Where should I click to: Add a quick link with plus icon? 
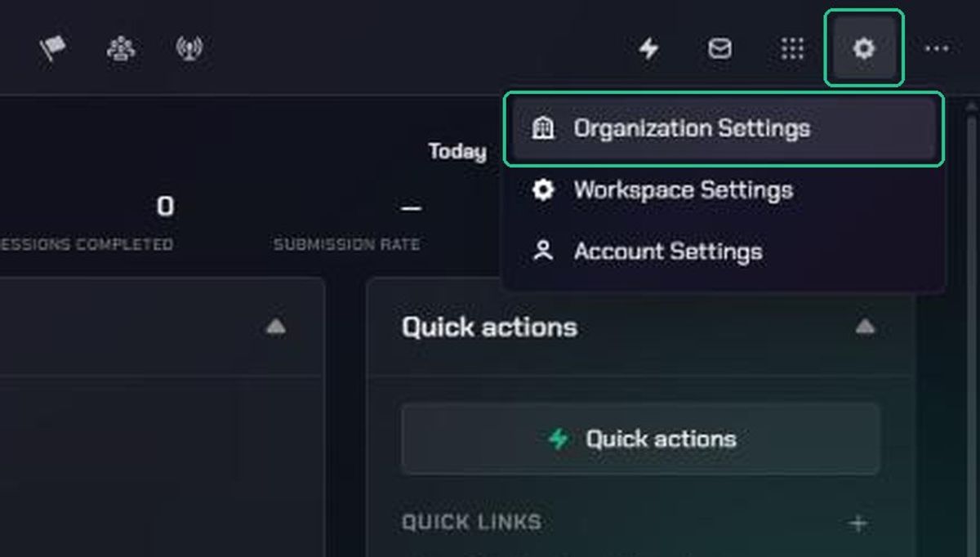857,524
